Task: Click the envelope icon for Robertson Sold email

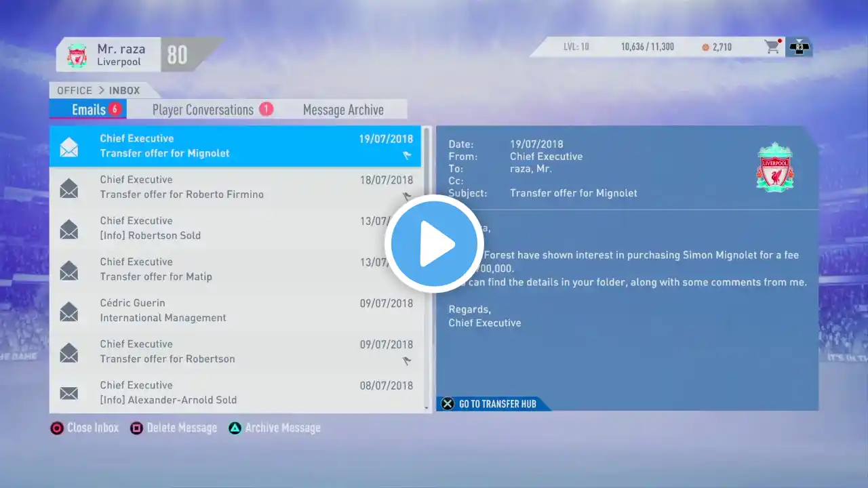Action: pos(68,229)
